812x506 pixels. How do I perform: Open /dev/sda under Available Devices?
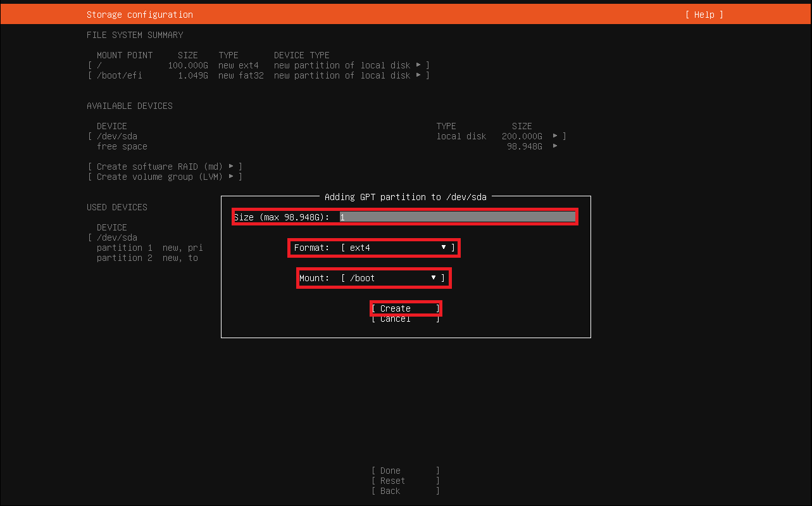tap(327, 136)
